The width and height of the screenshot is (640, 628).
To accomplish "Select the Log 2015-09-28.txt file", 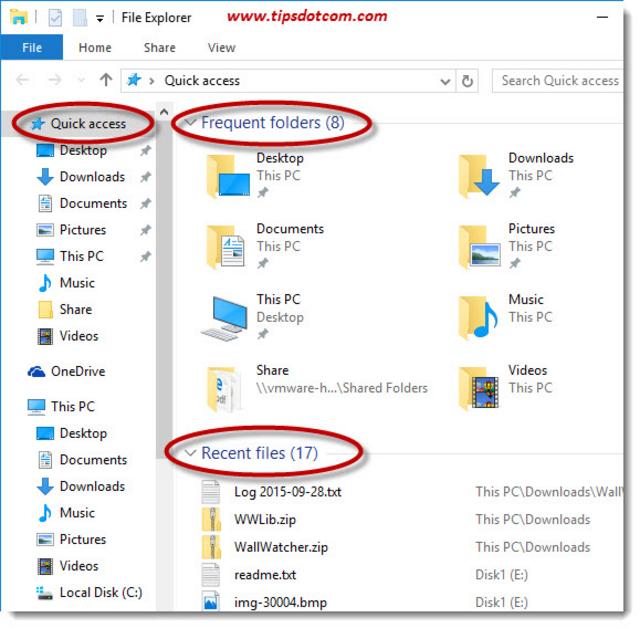I will pyautogui.click(x=287, y=492).
